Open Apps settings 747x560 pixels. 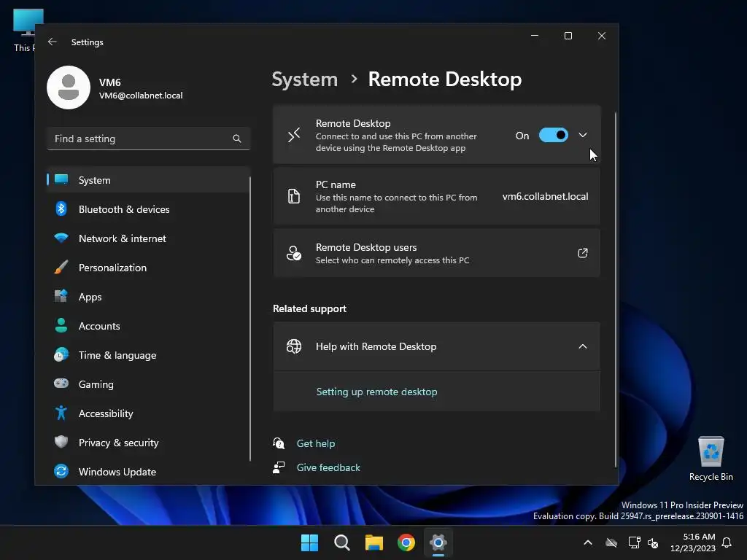[148, 297]
